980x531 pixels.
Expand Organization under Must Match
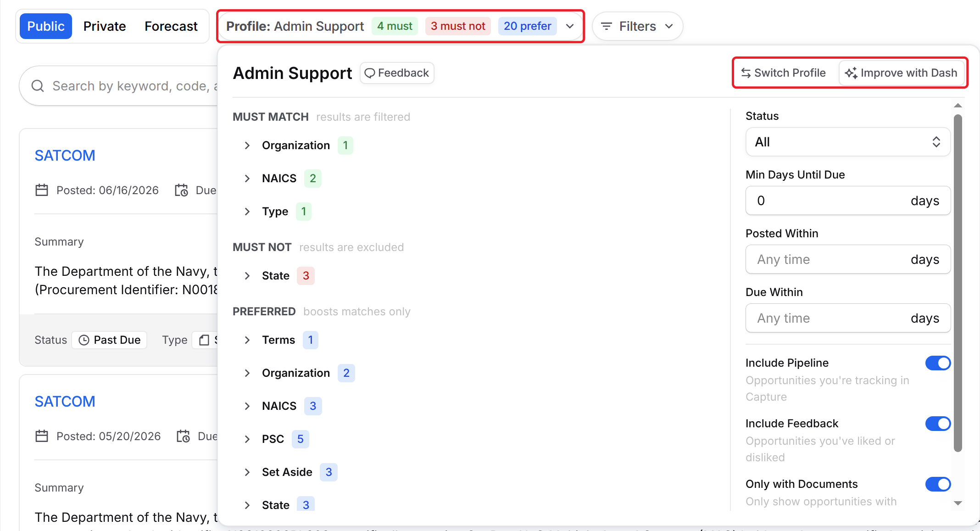247,145
